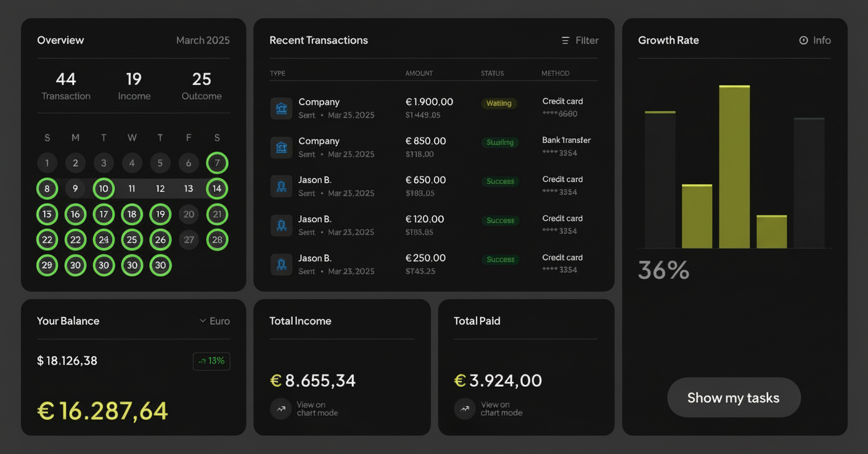The image size is (868, 454).
Task: Toggle calendar day 28
Action: coord(217,240)
